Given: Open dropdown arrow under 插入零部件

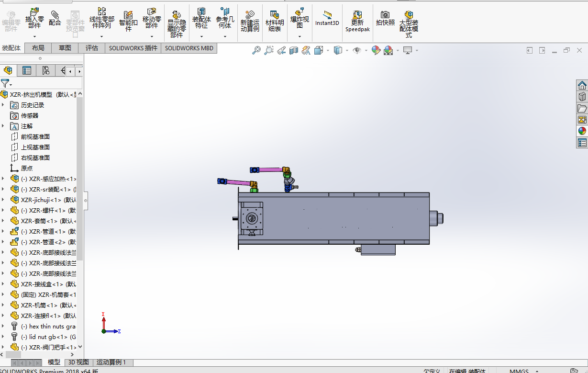Looking at the screenshot, I should coord(34,36).
